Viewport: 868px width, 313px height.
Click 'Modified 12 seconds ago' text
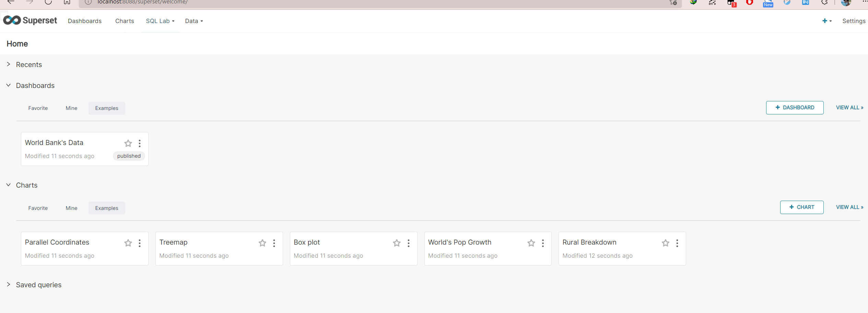pos(597,256)
